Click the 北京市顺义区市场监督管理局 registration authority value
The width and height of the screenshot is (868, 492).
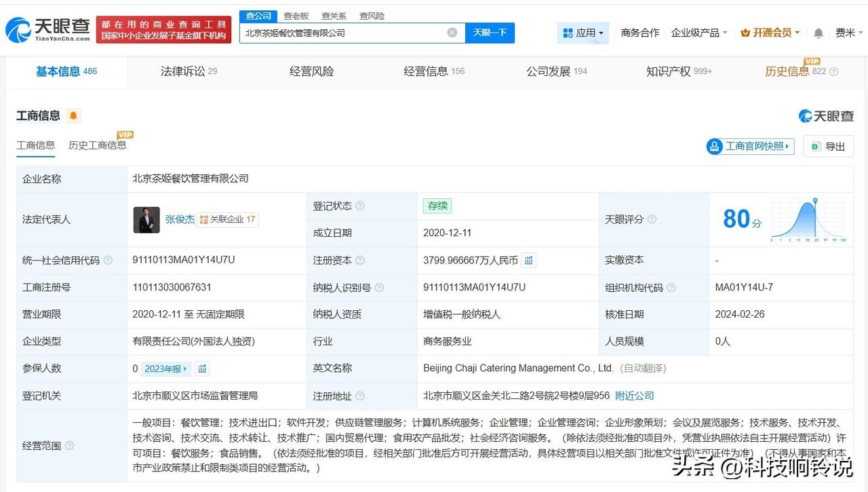[195, 396]
